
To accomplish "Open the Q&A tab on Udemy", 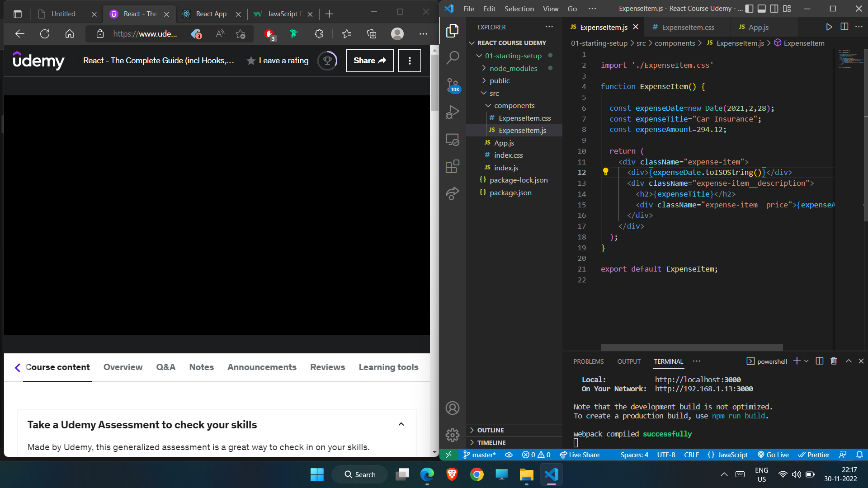I will [x=165, y=367].
